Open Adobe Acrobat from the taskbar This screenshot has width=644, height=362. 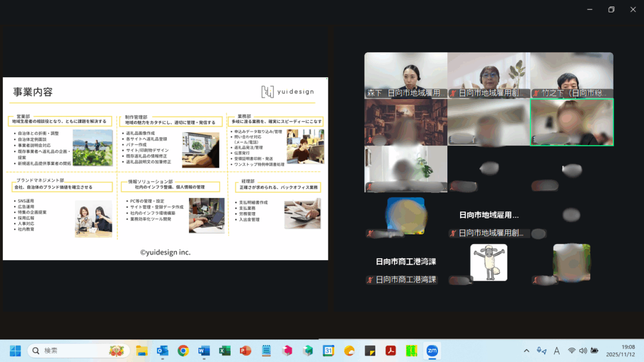coord(390,351)
